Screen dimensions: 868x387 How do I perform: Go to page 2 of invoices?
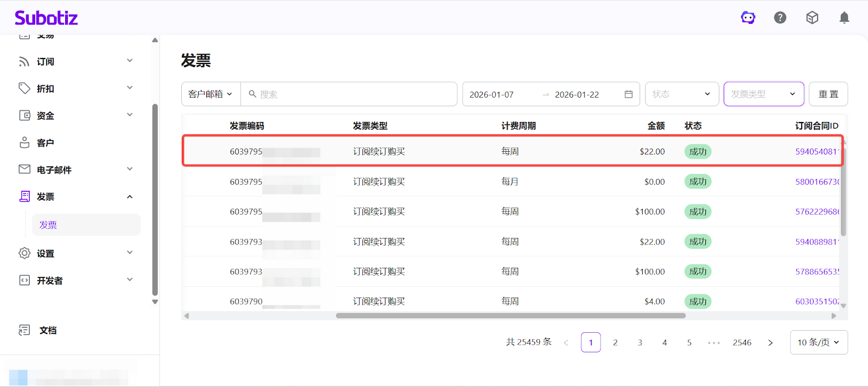(x=615, y=343)
